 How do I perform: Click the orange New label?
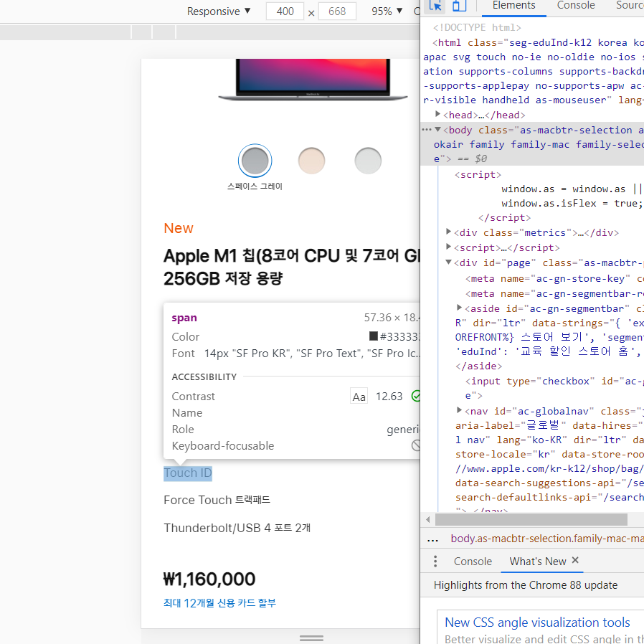coord(179,228)
